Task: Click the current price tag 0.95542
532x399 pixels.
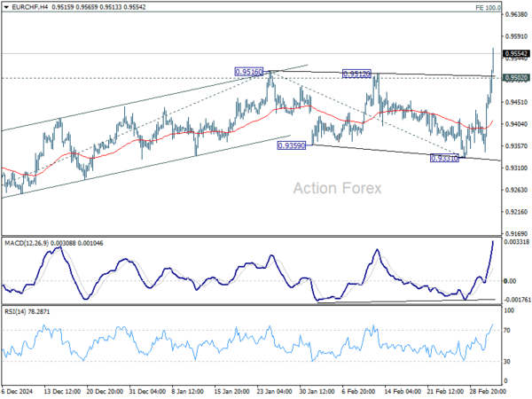Action: (x=516, y=53)
